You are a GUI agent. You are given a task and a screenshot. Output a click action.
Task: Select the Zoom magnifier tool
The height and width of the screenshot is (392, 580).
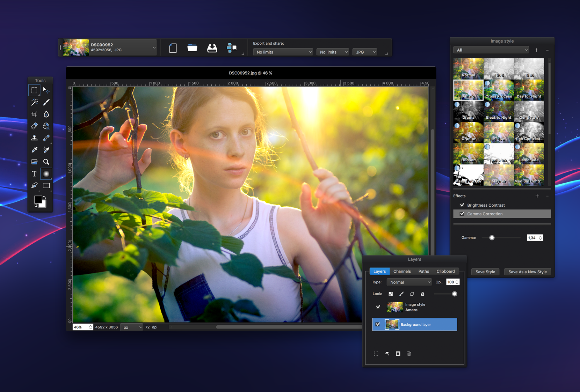click(x=46, y=162)
